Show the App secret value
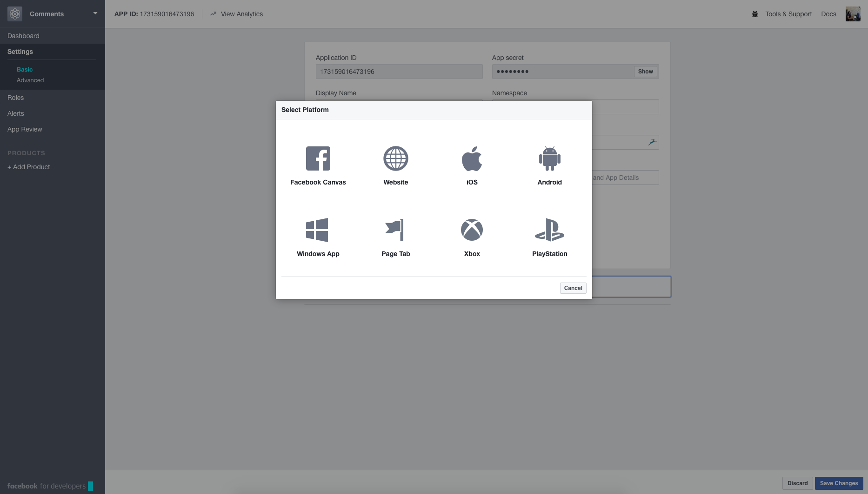Image resolution: width=868 pixels, height=494 pixels. point(645,72)
